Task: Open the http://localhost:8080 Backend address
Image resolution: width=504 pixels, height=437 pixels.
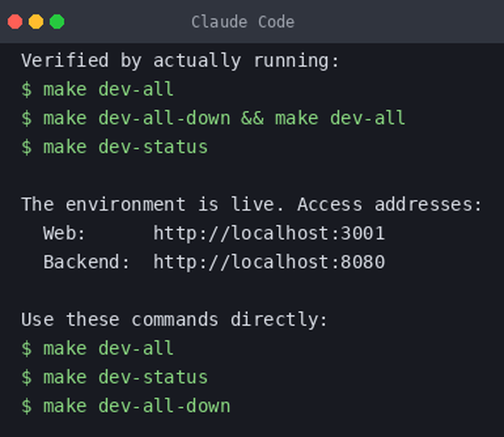Action: (x=269, y=262)
